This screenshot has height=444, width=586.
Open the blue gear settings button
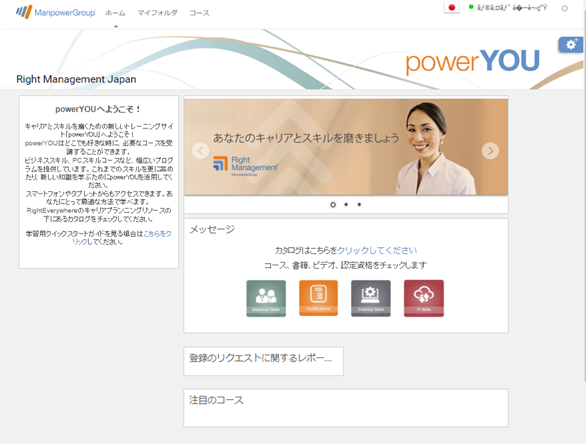click(571, 45)
